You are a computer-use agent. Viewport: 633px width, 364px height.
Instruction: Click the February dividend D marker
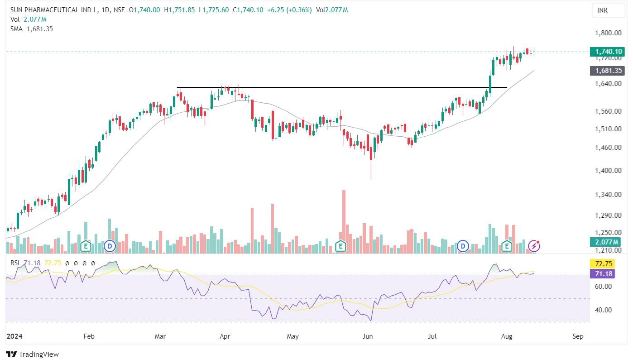(109, 246)
